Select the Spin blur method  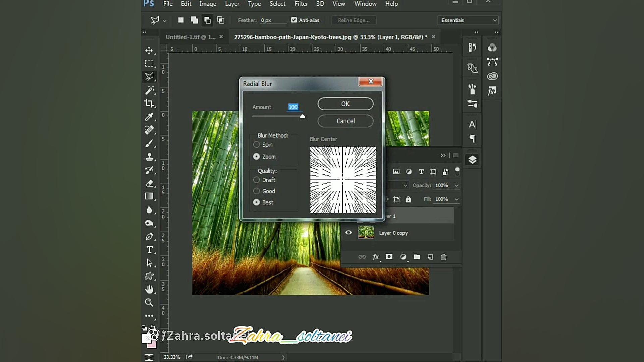click(256, 145)
